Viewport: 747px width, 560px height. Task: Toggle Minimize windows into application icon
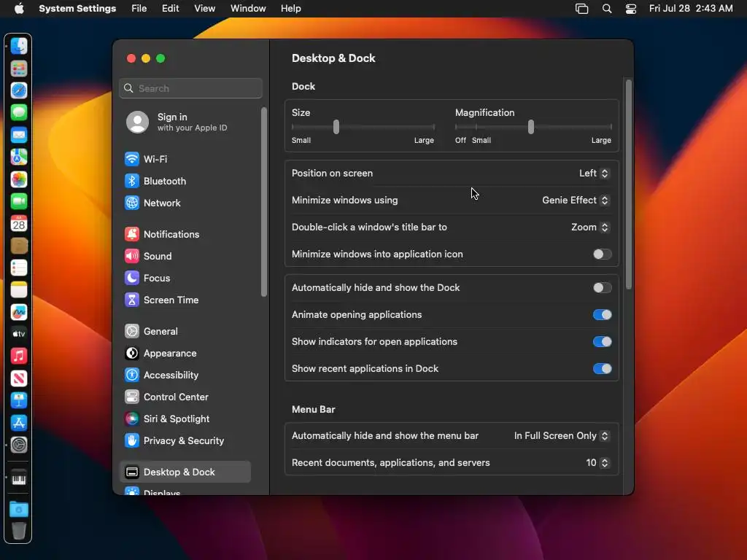(602, 254)
